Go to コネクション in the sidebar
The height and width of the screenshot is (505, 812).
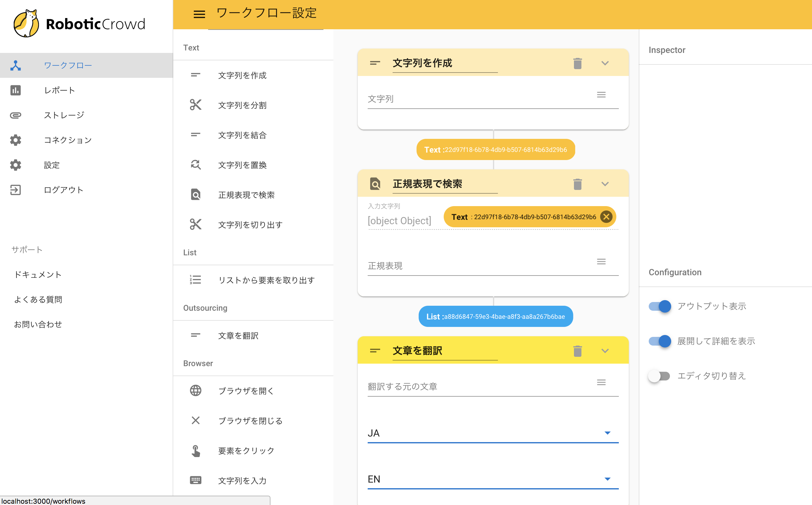click(x=68, y=140)
